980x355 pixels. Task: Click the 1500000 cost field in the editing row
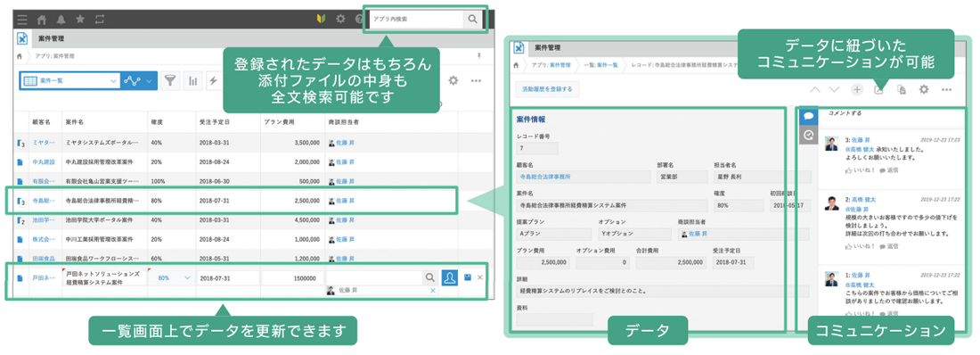click(x=292, y=278)
